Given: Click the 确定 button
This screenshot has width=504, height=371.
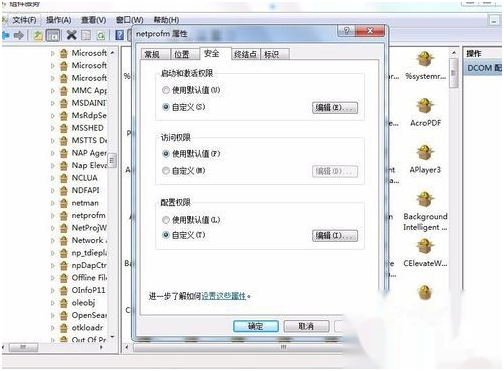Looking at the screenshot, I should point(256,326).
